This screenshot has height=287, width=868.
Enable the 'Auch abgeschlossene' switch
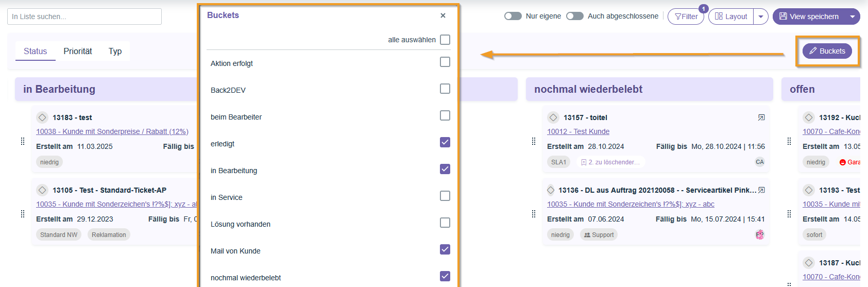[574, 16]
